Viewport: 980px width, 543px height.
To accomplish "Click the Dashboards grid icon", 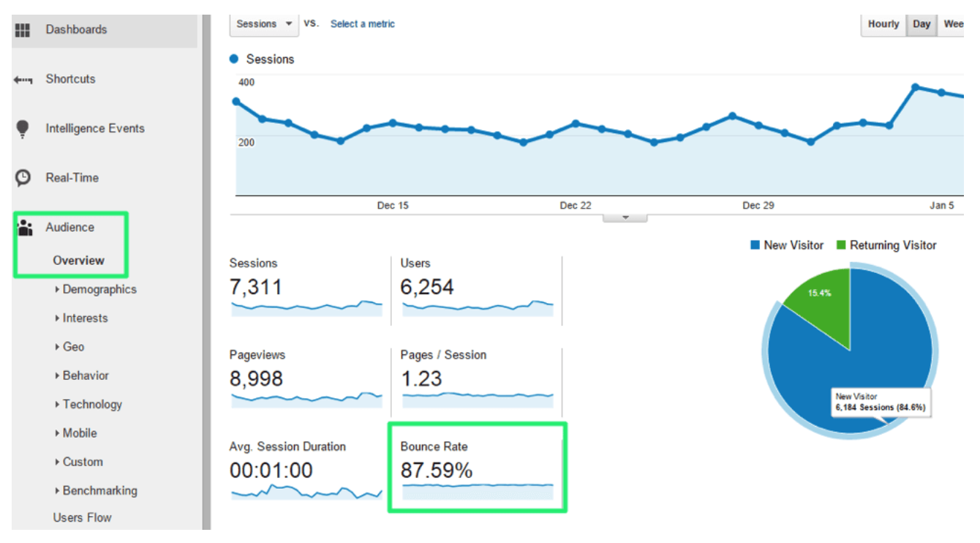I will coord(23,30).
